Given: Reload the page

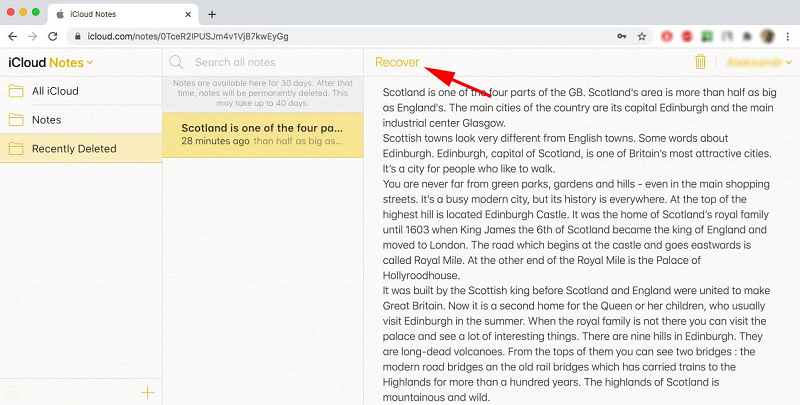Looking at the screenshot, I should click(53, 36).
